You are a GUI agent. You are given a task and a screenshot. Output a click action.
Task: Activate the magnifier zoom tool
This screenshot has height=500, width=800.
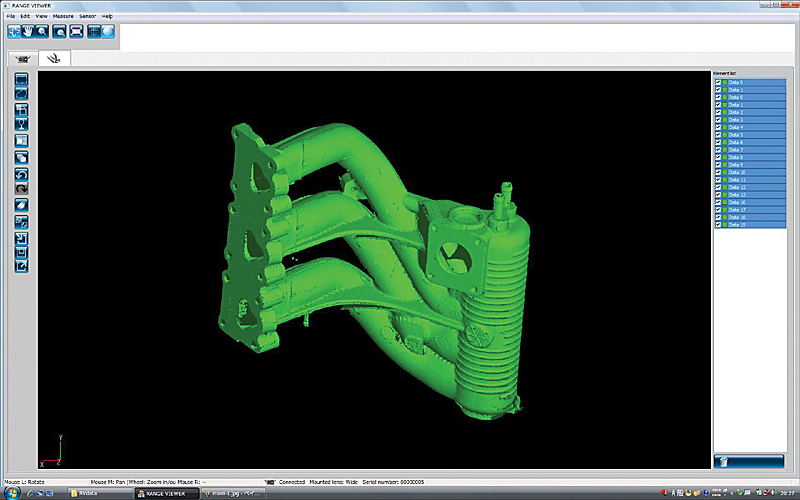click(x=42, y=32)
